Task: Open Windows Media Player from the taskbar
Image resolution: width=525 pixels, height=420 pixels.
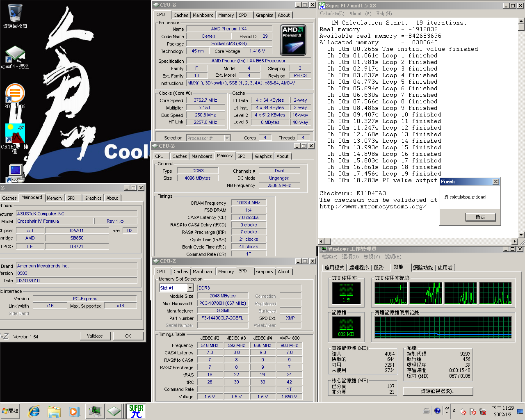Action: pyautogui.click(x=74, y=411)
